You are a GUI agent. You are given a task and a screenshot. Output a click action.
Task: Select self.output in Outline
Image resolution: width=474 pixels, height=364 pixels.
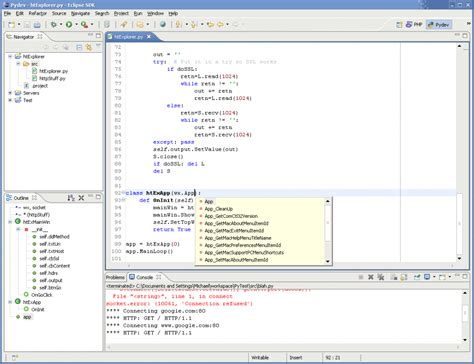51,280
